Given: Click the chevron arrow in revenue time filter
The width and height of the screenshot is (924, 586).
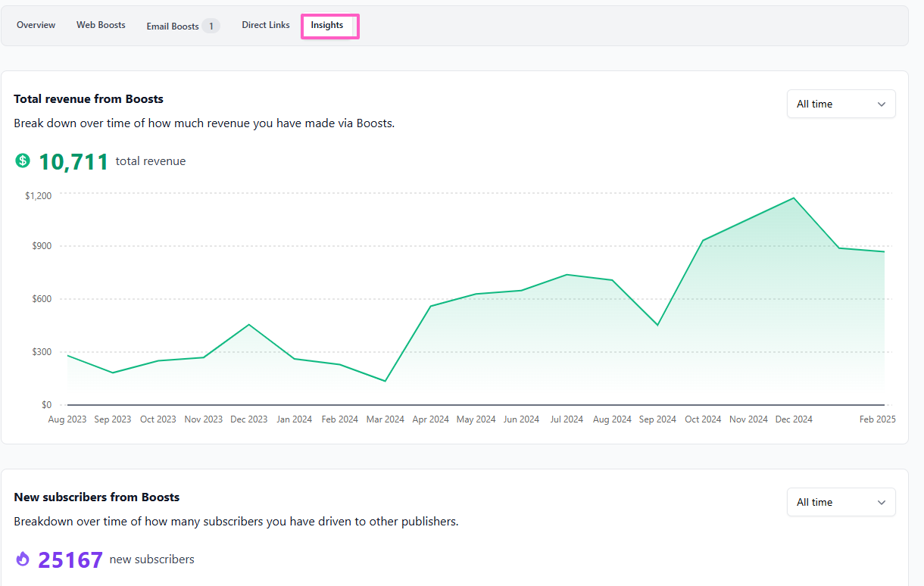Looking at the screenshot, I should point(882,104).
